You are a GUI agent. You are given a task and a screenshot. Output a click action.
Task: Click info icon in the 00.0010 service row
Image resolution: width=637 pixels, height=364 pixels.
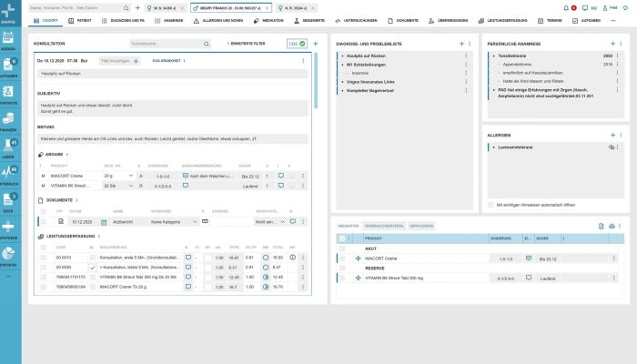[x=292, y=258]
